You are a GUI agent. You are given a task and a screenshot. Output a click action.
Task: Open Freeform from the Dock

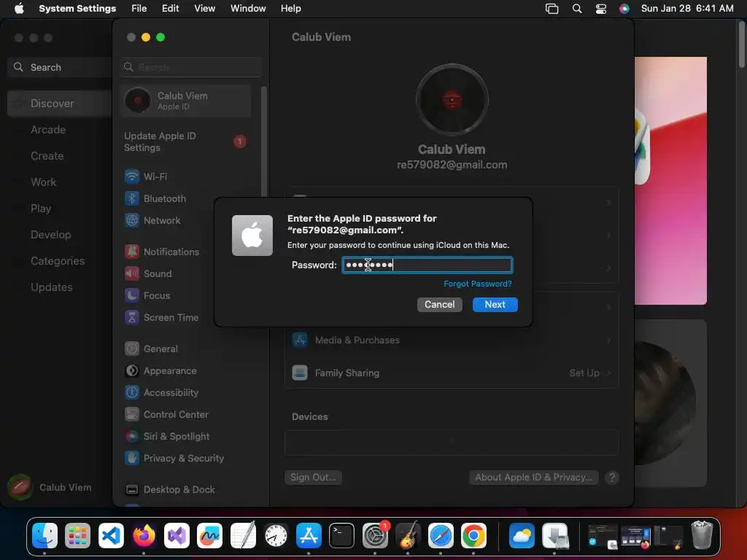point(209,535)
